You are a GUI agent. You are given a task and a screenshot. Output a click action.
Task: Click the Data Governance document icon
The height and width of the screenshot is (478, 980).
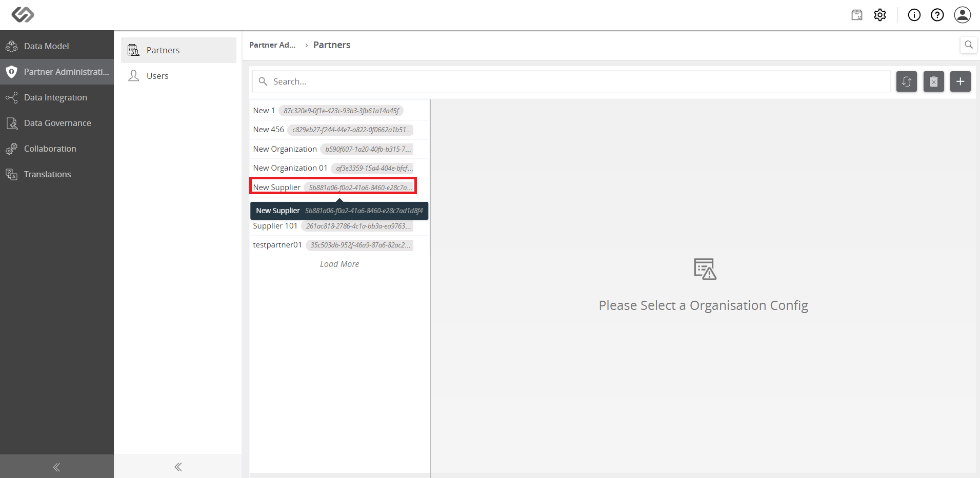tap(12, 123)
